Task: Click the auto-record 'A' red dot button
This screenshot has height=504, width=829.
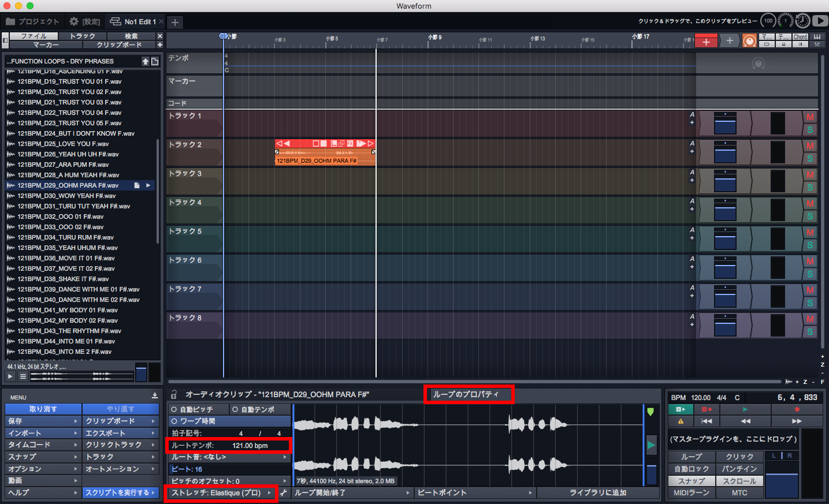Action: 707,409
